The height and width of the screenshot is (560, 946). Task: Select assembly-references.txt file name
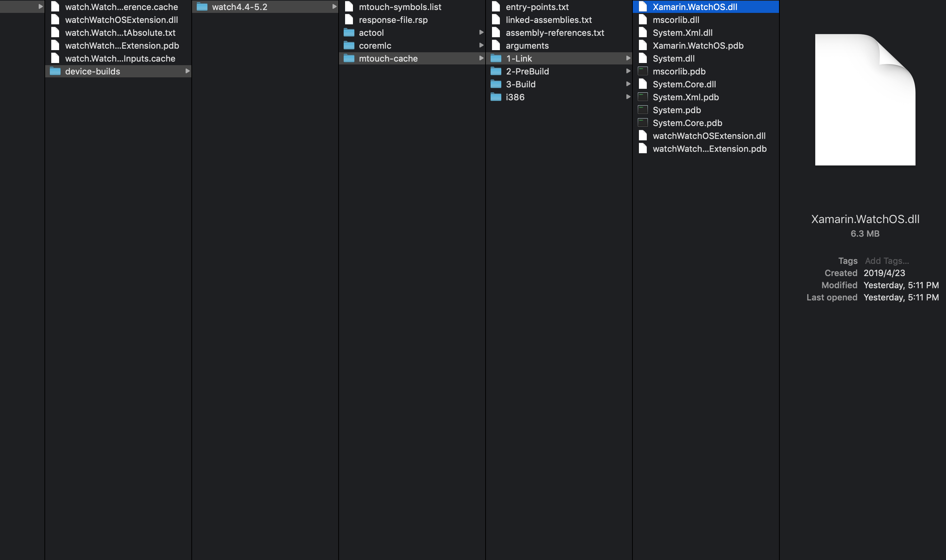555,33
